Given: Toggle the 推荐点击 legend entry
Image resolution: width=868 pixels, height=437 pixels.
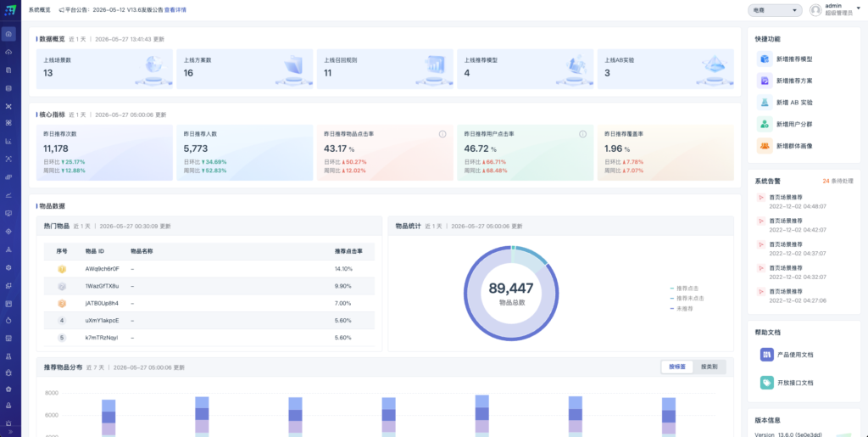Looking at the screenshot, I should (x=684, y=289).
